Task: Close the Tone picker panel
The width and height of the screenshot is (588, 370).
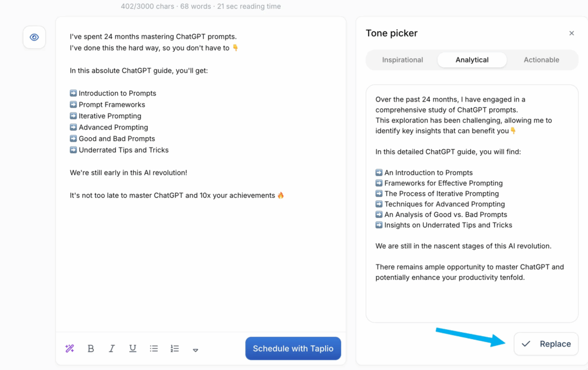Action: coord(571,33)
